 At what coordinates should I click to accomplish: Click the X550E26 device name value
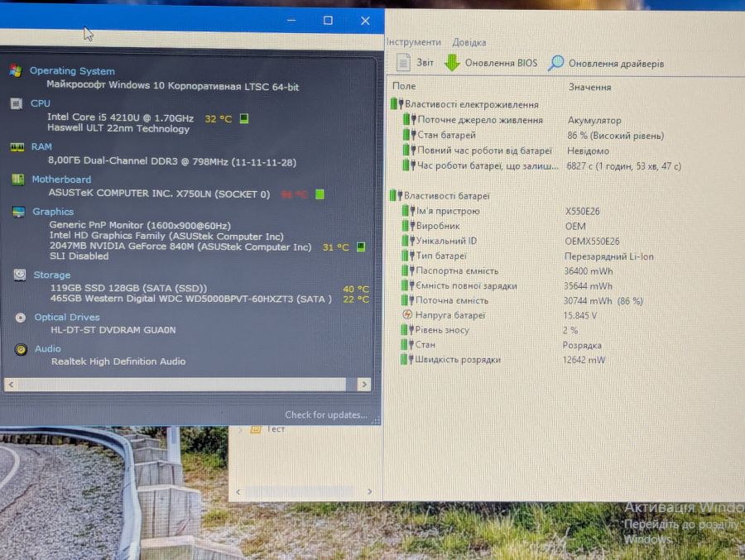tap(583, 212)
